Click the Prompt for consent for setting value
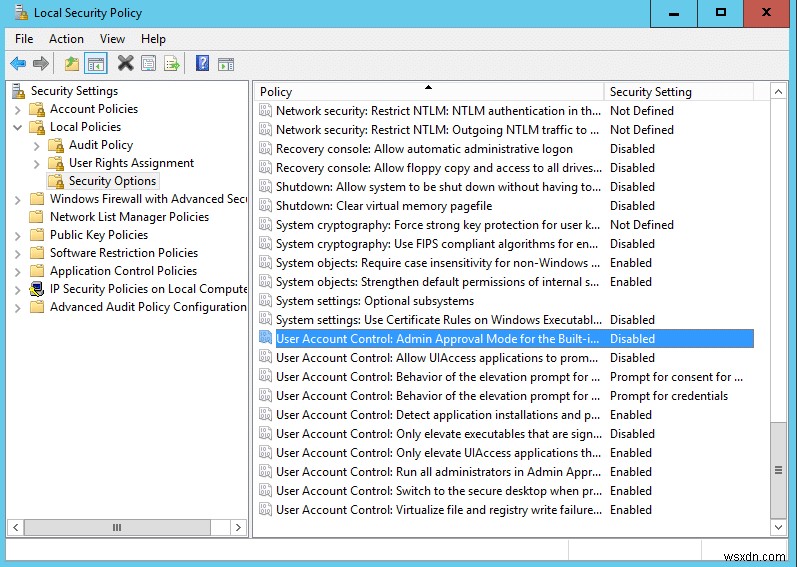797x567 pixels. point(676,377)
